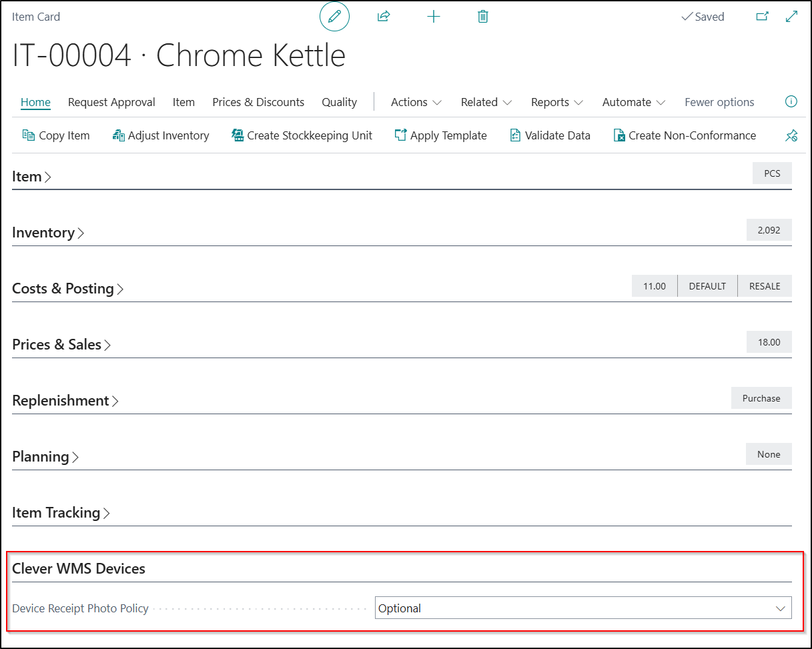Click the trash can delete icon
This screenshot has height=649, width=812.
483,17
